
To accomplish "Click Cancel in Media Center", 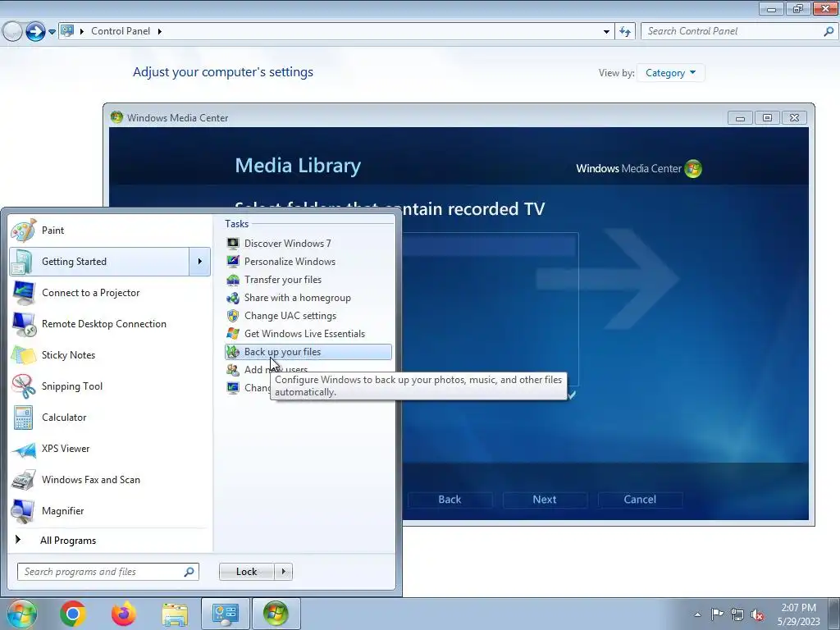I will pyautogui.click(x=640, y=500).
